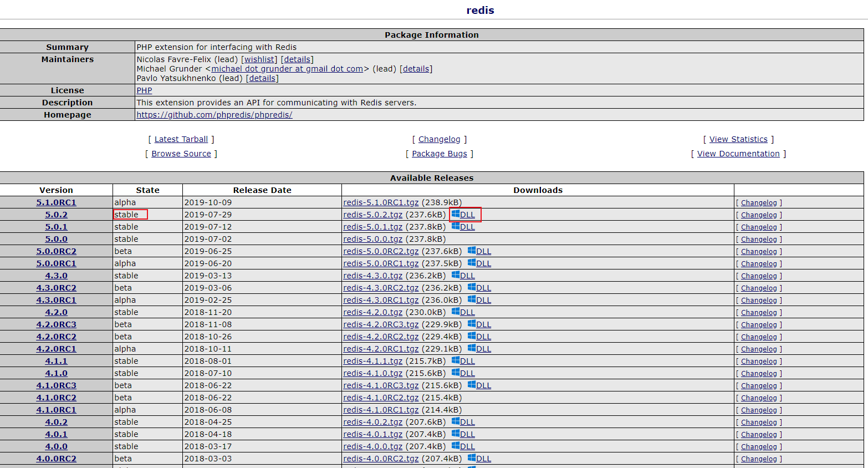The width and height of the screenshot is (868, 468).
Task: Open the phpredis GitHub homepage link
Action: [215, 115]
